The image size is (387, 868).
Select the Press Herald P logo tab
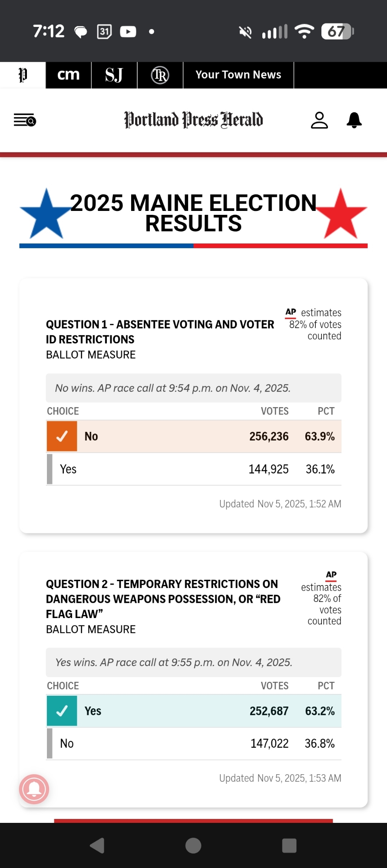23,75
